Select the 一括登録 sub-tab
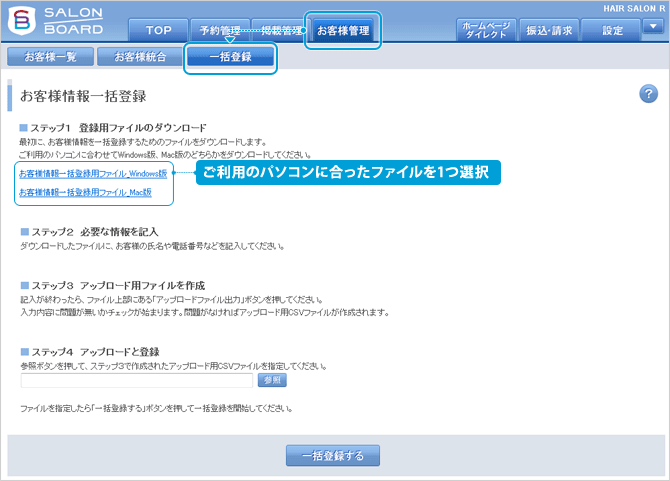The height and width of the screenshot is (481, 670). 230,57
